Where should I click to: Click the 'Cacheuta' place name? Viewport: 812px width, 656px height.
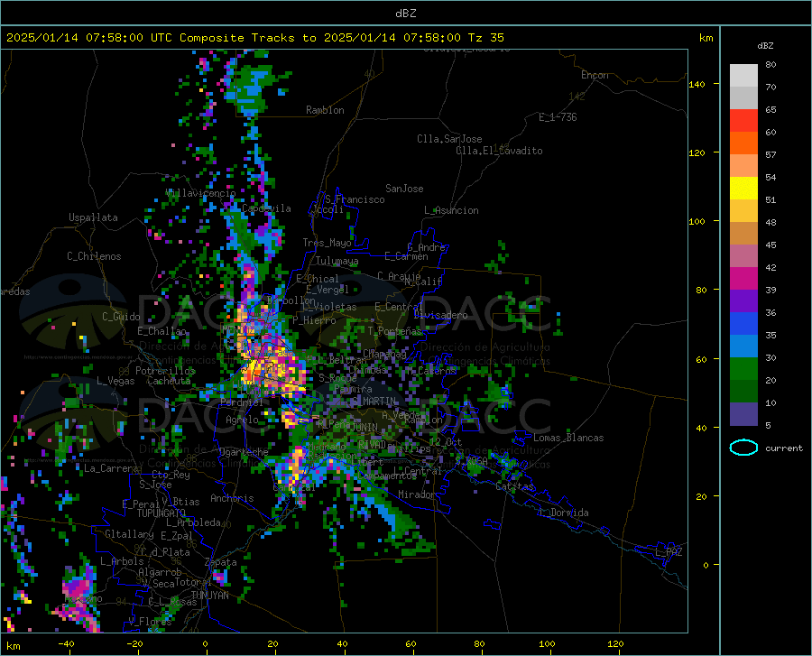click(169, 381)
